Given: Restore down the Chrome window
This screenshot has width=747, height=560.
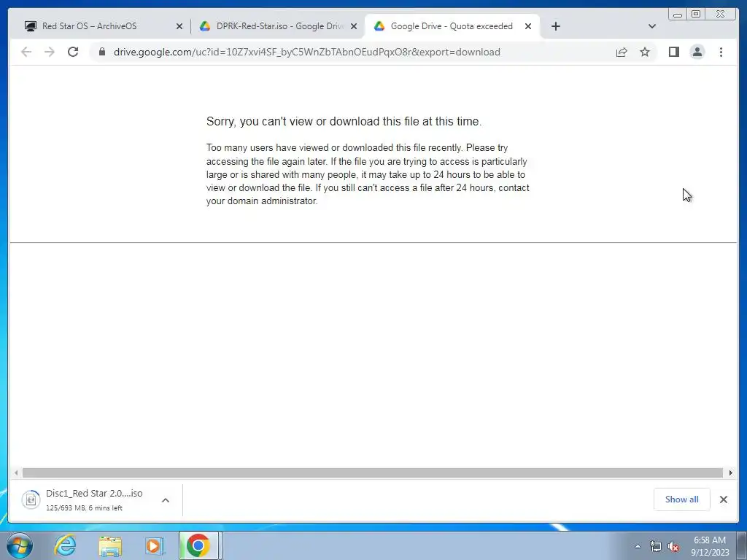Looking at the screenshot, I should pyautogui.click(x=695, y=15).
